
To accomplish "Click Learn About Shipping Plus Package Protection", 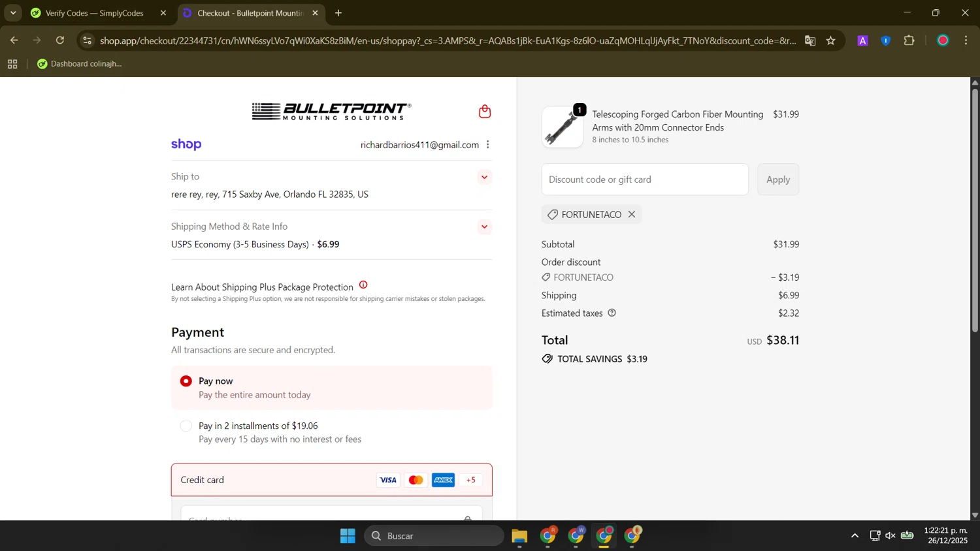I will [262, 287].
